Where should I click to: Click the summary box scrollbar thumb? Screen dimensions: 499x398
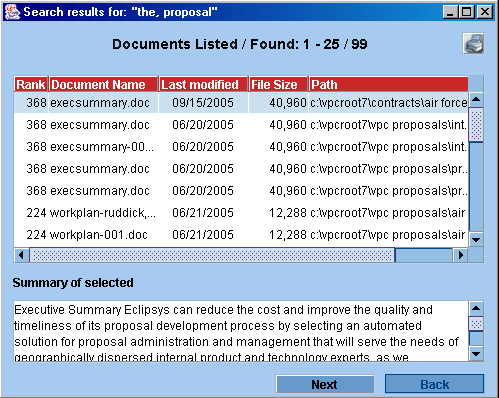click(x=476, y=324)
